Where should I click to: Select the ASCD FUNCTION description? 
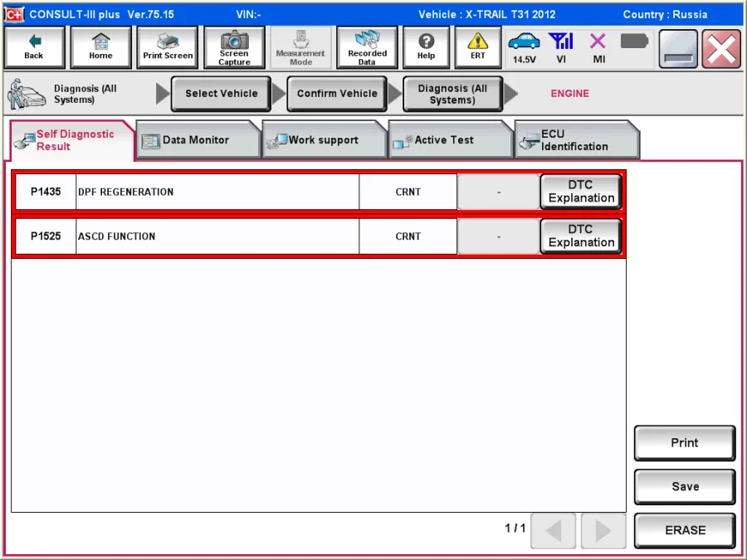click(x=217, y=236)
